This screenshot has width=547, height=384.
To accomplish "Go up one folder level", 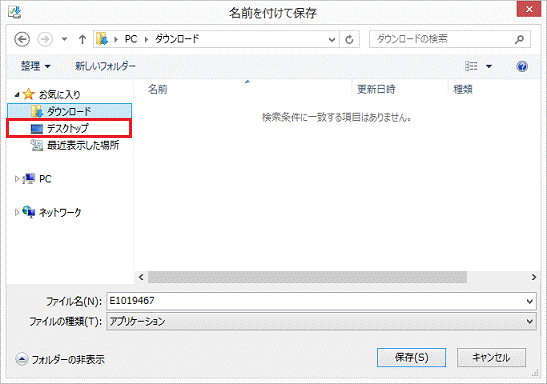I will pyautogui.click(x=82, y=39).
